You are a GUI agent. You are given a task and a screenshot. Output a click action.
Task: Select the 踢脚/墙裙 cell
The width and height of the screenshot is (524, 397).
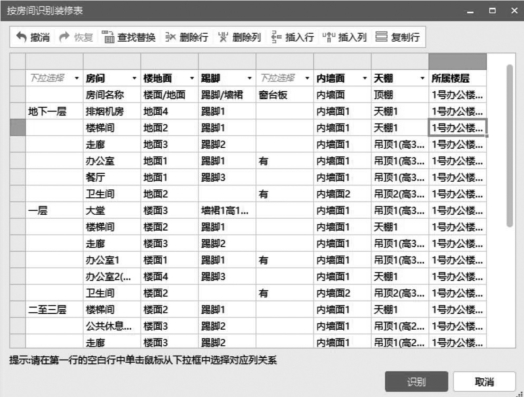pyautogui.click(x=227, y=95)
